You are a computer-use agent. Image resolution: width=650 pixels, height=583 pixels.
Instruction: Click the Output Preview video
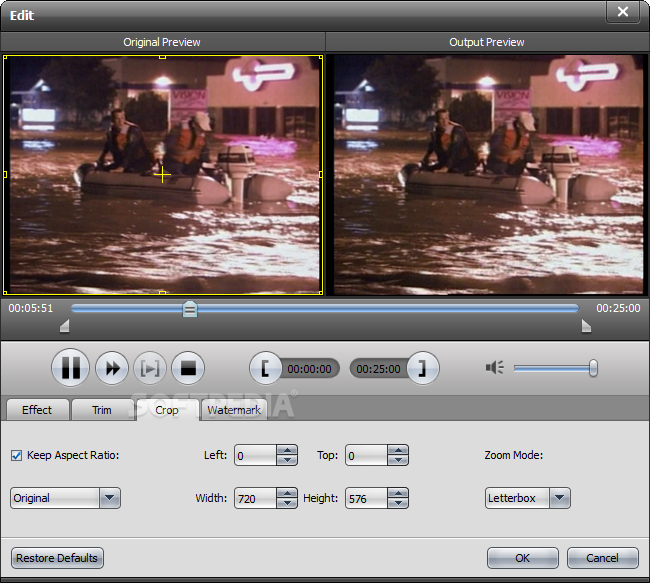(x=488, y=175)
